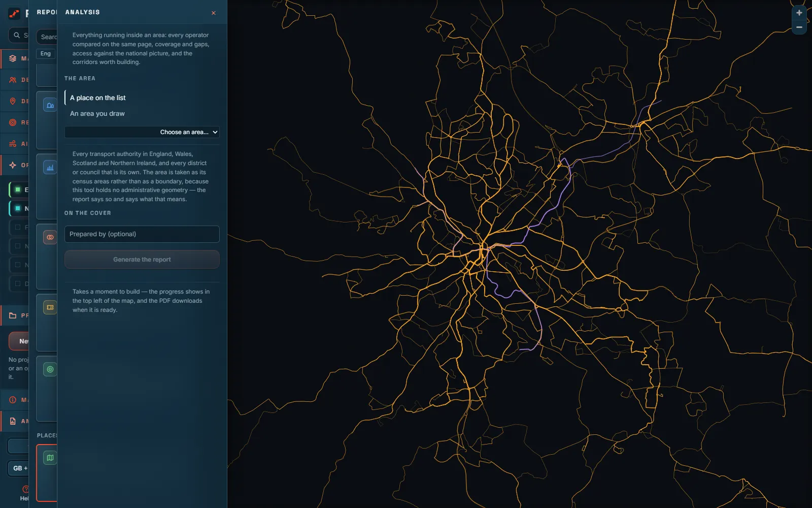This screenshot has width=812, height=508.
Task: Close the Analysis panel with the X
Action: point(214,13)
